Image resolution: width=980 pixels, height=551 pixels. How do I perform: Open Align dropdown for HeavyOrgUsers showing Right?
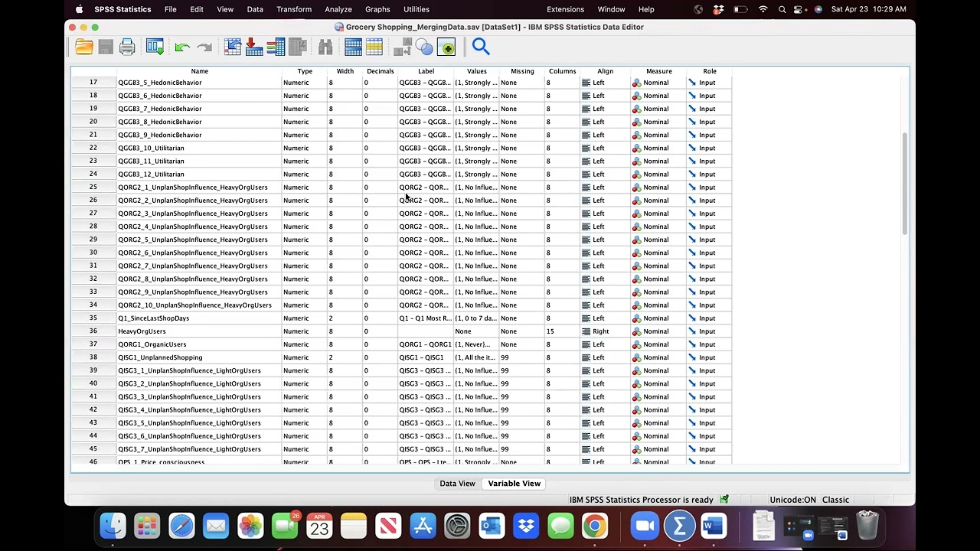point(605,331)
